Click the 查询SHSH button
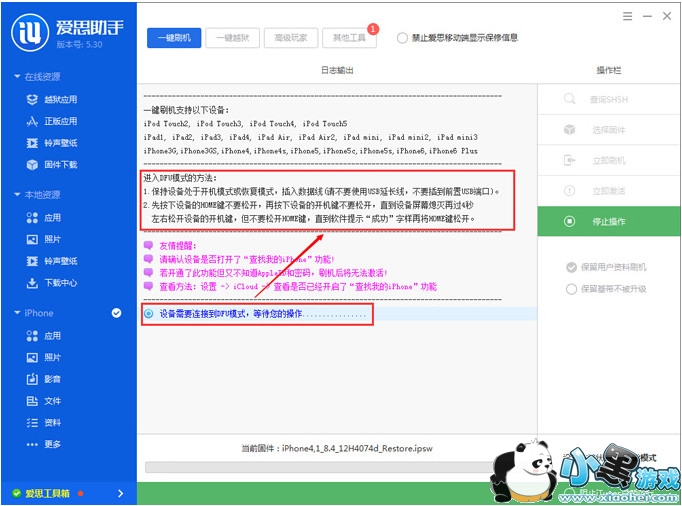 coord(609,99)
